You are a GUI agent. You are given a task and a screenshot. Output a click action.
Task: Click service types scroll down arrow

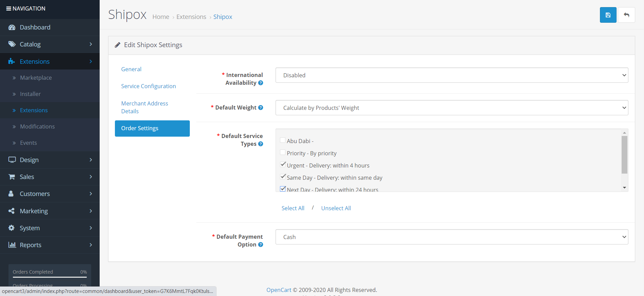click(624, 188)
